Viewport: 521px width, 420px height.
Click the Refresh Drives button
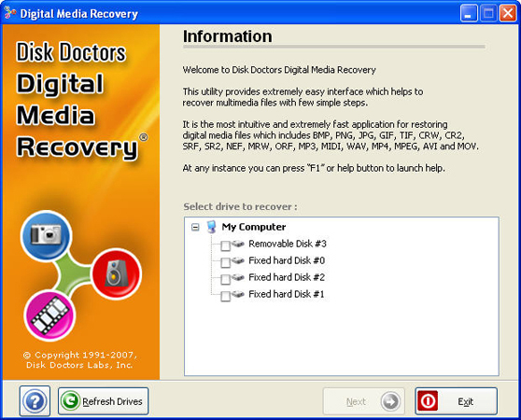click(x=104, y=401)
